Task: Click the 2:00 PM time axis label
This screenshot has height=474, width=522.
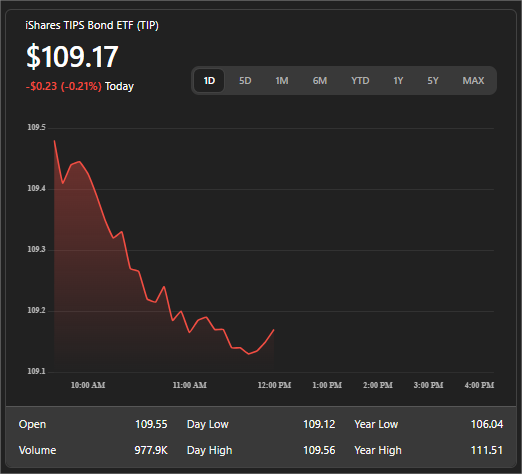Action: pos(378,385)
